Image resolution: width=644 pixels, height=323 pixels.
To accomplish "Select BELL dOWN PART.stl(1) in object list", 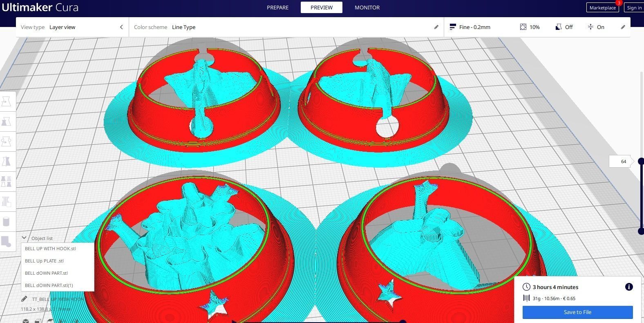I will pyautogui.click(x=58, y=285).
